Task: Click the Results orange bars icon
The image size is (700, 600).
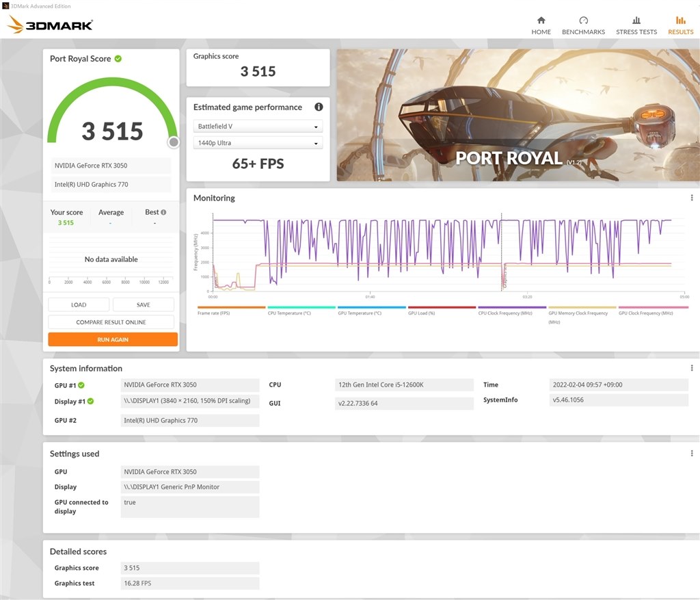Action: (680, 20)
